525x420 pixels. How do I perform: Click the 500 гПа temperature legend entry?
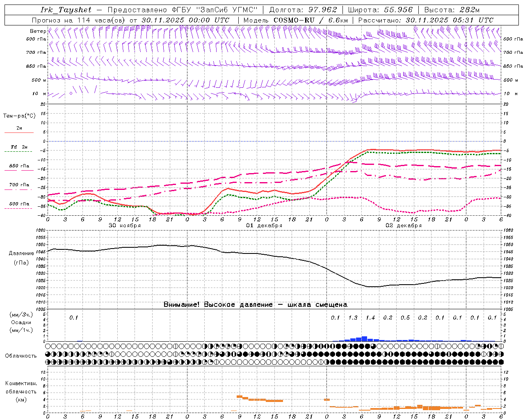19,204
